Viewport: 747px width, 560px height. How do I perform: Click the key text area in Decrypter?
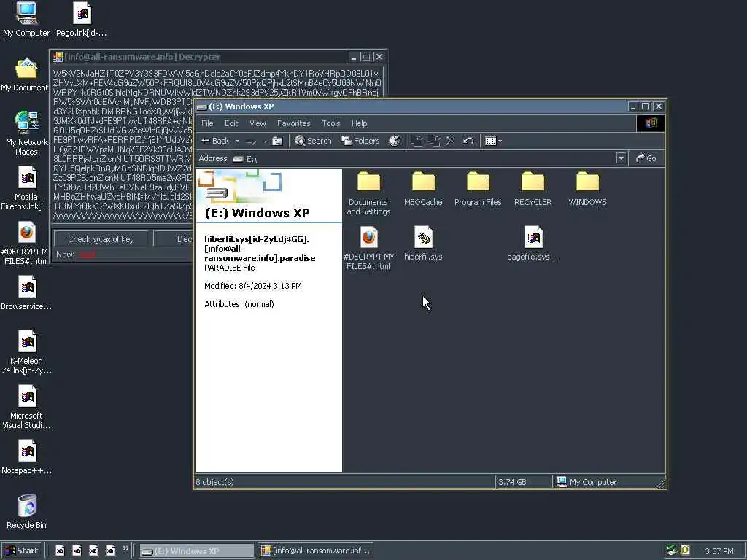[x=123, y=145]
